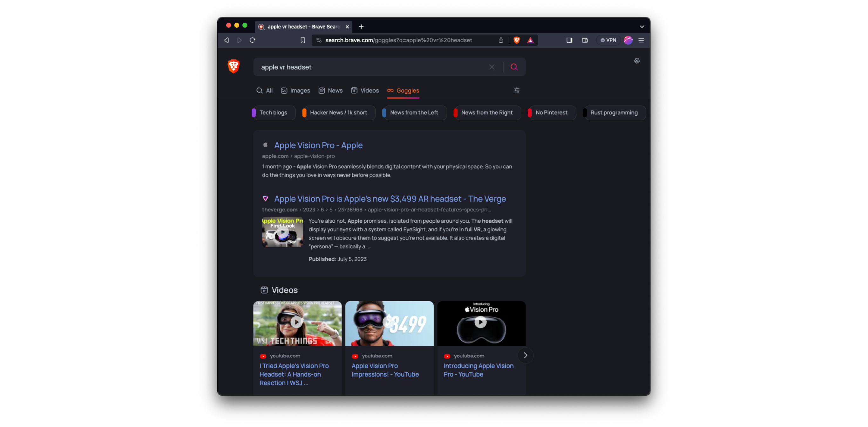Play the WSJ Tech Things video thumbnail
The height and width of the screenshot is (427, 868).
click(x=296, y=322)
